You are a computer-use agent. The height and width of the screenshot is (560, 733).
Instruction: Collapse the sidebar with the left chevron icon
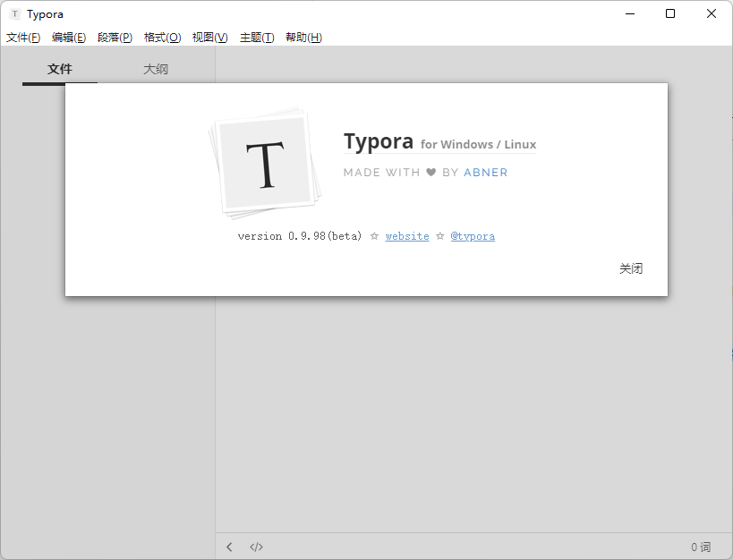point(229,547)
